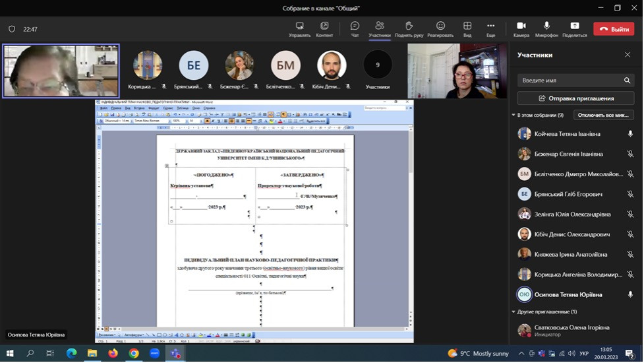Toggle the Участники panel in the toolbar
This screenshot has width=644, height=363.
(380, 29)
